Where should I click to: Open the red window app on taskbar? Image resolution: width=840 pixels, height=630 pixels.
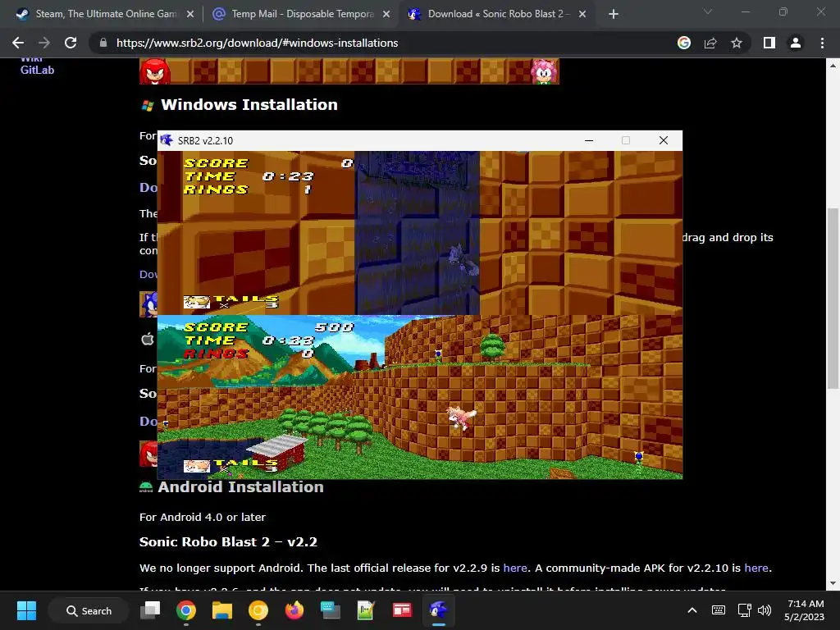coord(402,610)
